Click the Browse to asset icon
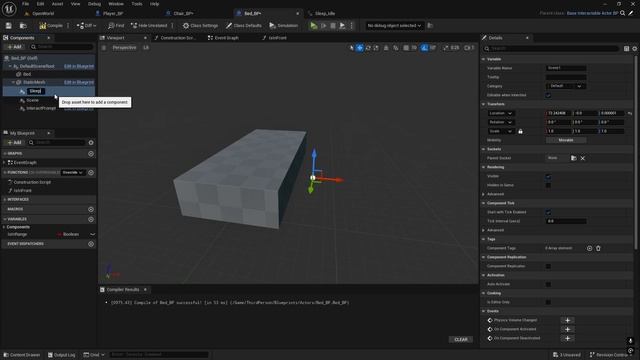This screenshot has height=360, width=640. pos(23,26)
